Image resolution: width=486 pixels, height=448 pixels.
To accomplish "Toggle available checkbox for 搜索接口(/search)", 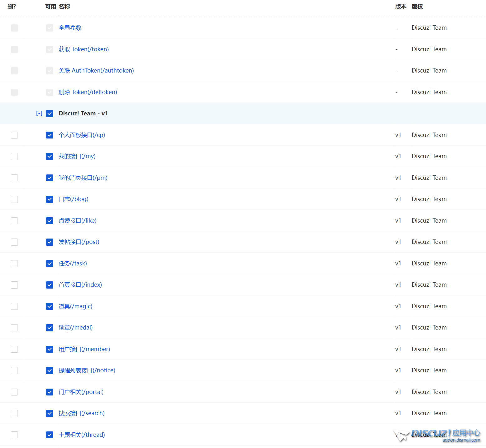I will click(49, 413).
